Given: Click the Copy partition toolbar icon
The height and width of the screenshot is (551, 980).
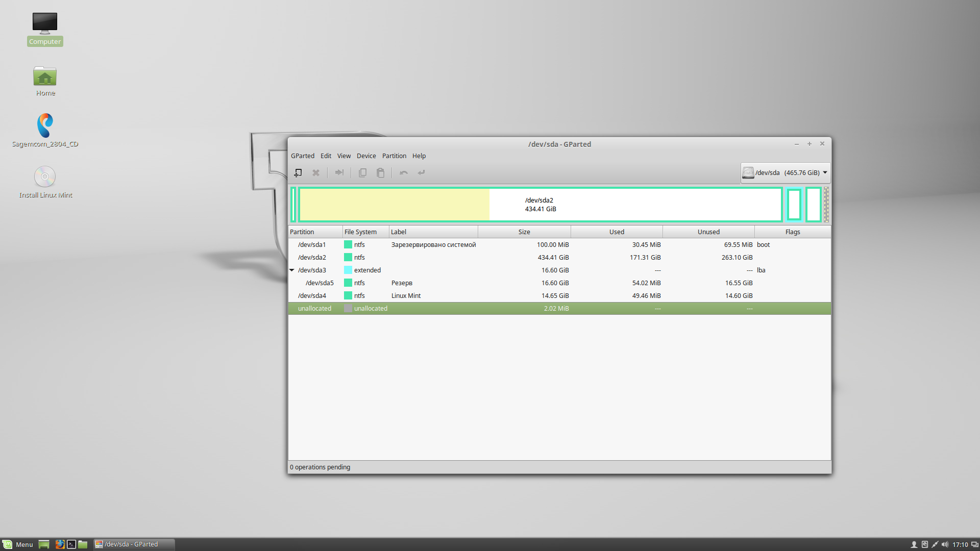Looking at the screenshot, I should click(x=362, y=173).
